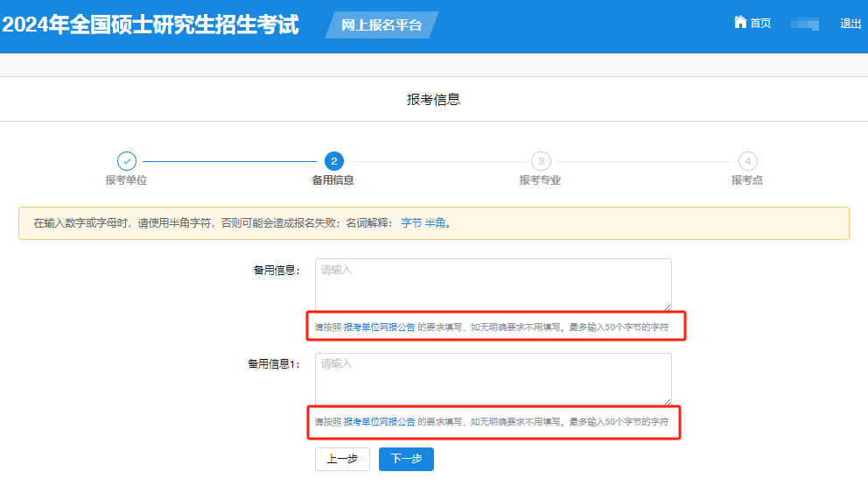The height and width of the screenshot is (486, 868).
Task: Click the home icon in header
Action: [x=740, y=23]
